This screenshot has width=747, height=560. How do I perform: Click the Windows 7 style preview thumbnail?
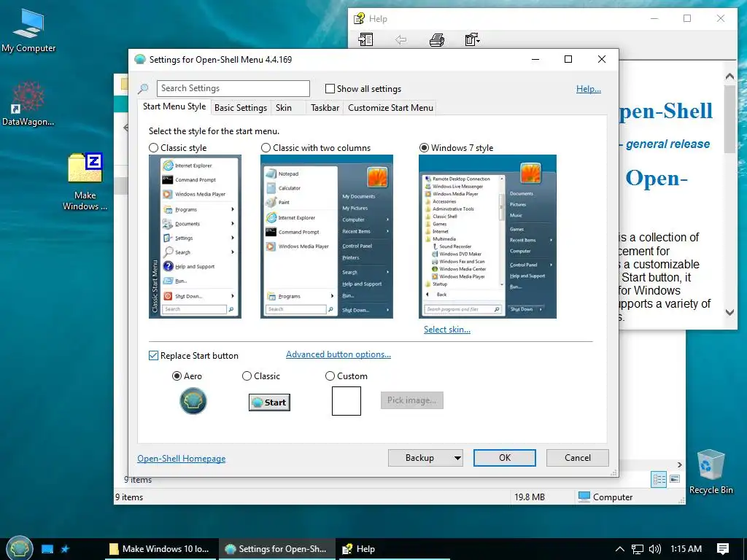pyautogui.click(x=487, y=237)
